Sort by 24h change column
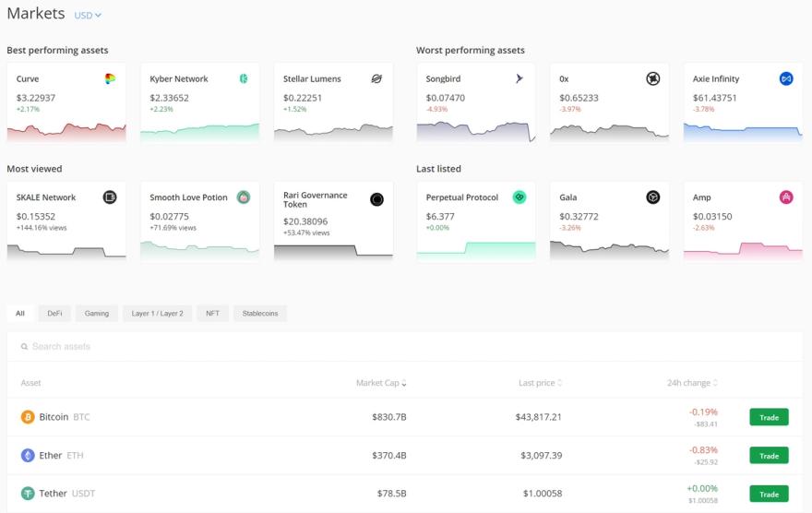The width and height of the screenshot is (812, 513). [x=692, y=383]
